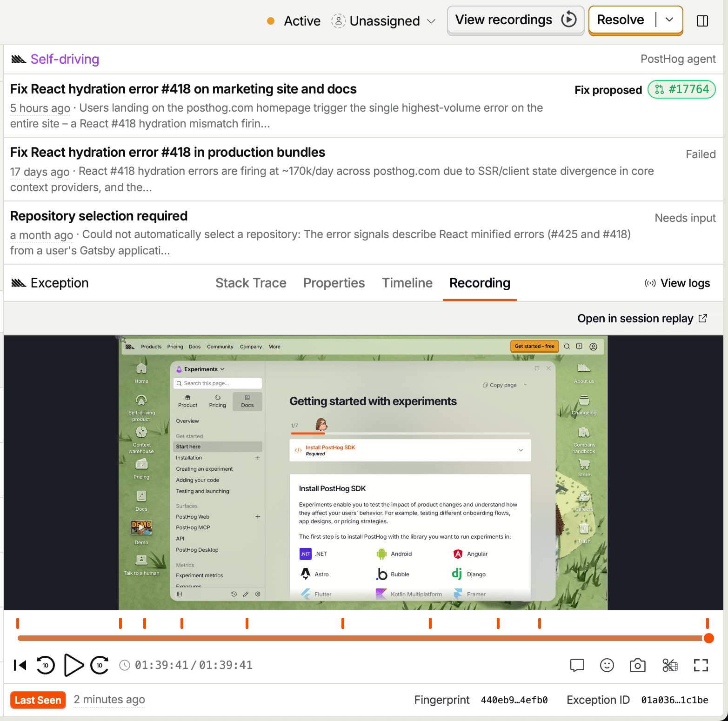Open the hydration error #418 marketing site task

point(183,89)
